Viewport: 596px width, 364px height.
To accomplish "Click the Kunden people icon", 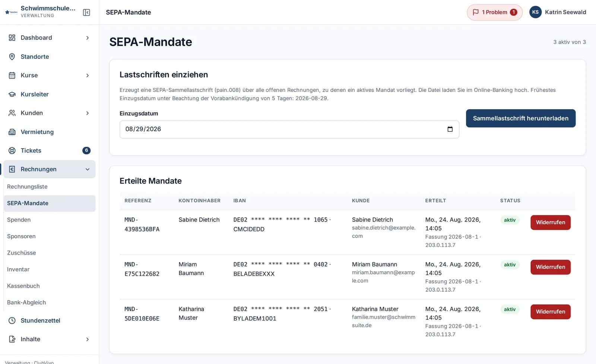I will click(12, 113).
